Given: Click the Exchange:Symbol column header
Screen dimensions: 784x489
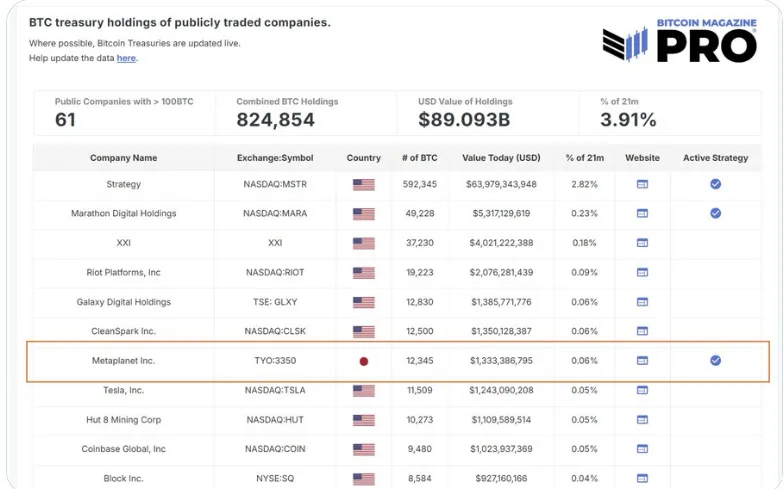Looking at the screenshot, I should 275,158.
